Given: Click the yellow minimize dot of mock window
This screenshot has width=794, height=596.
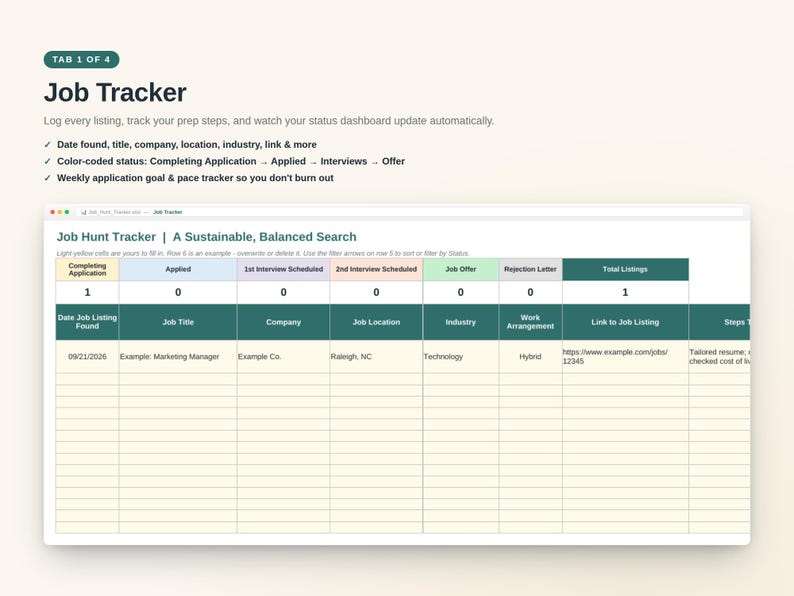Looking at the screenshot, I should (x=60, y=212).
